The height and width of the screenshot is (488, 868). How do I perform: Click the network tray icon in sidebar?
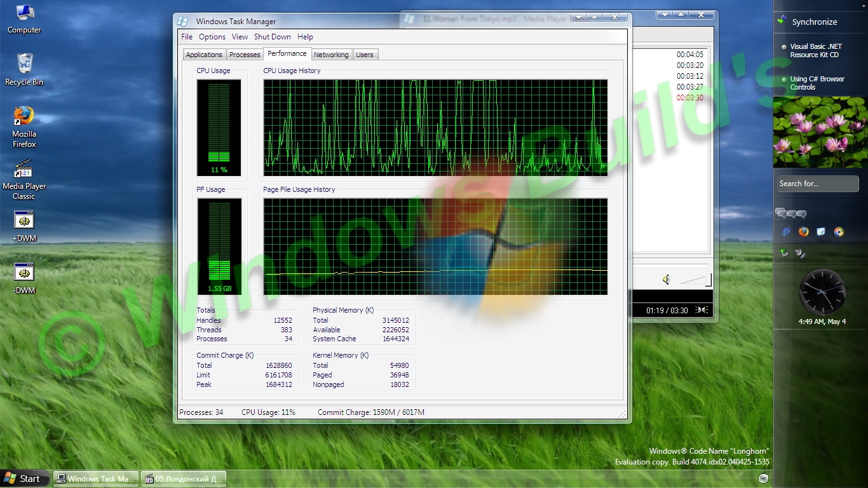(784, 253)
